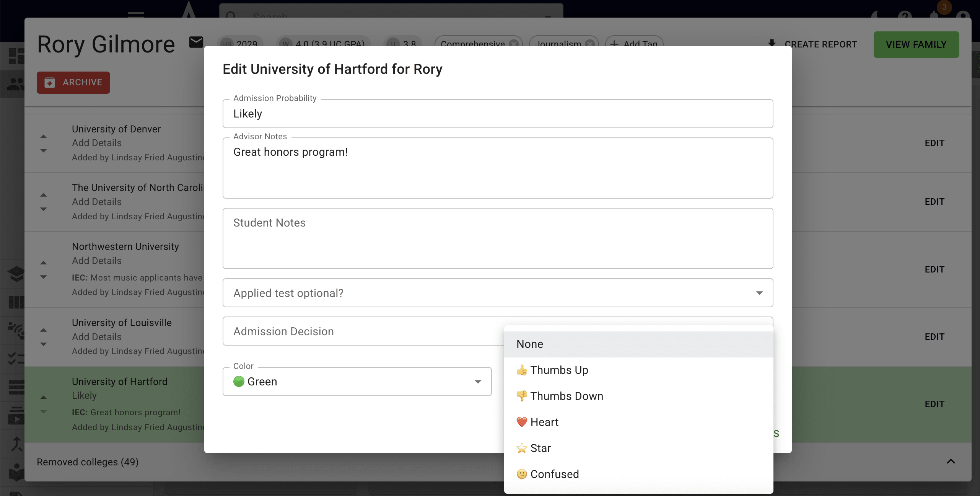Click CREATE REPORT
The image size is (980, 496).
pyautogui.click(x=820, y=44)
